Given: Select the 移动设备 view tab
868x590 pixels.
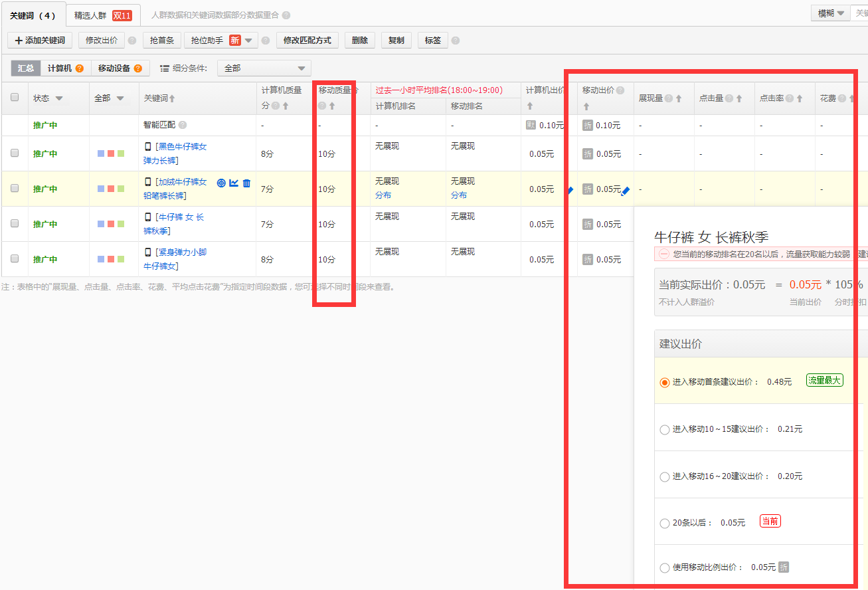Looking at the screenshot, I should point(120,68).
